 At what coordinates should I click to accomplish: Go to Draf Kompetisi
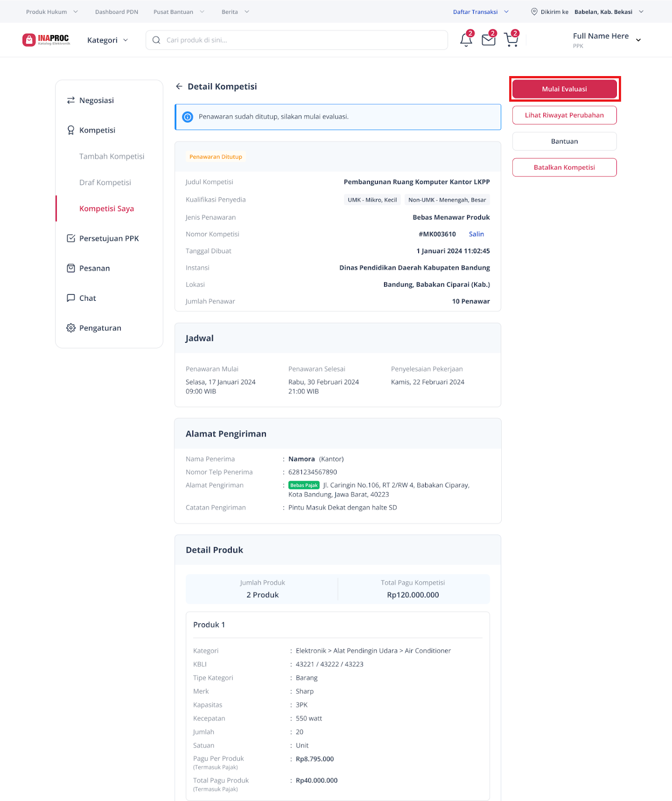click(x=105, y=183)
